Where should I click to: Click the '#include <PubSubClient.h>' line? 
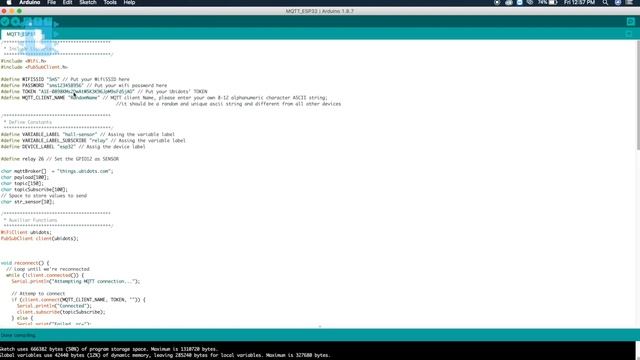coord(34,67)
